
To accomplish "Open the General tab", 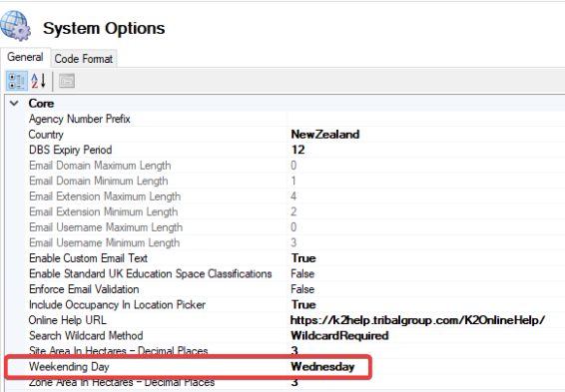I will [25, 57].
